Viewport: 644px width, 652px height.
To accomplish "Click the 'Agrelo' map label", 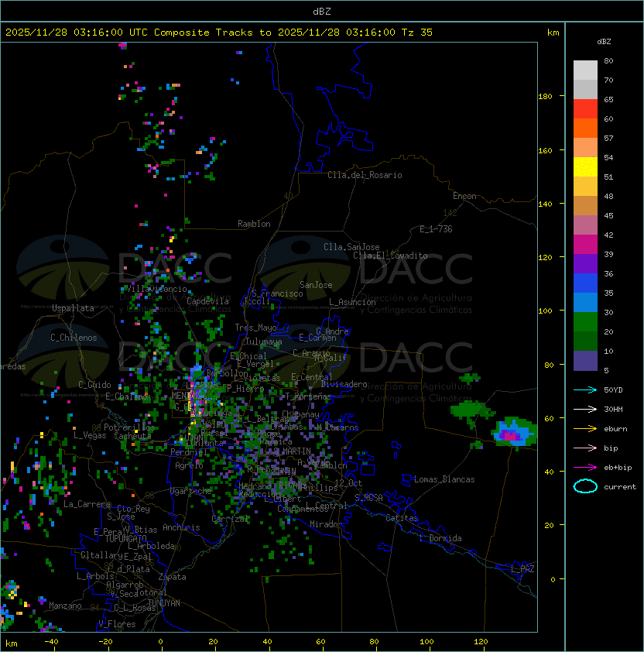I will (189, 465).
